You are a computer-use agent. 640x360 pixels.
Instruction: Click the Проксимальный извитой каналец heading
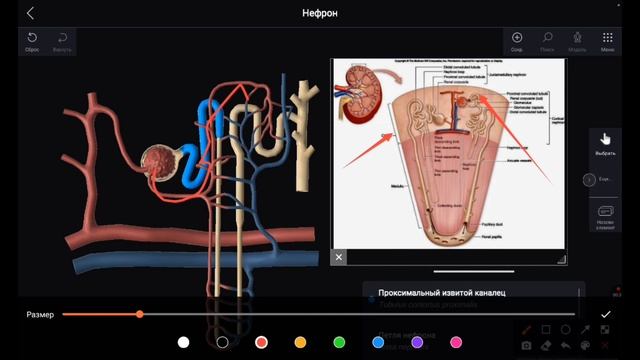coord(442,293)
